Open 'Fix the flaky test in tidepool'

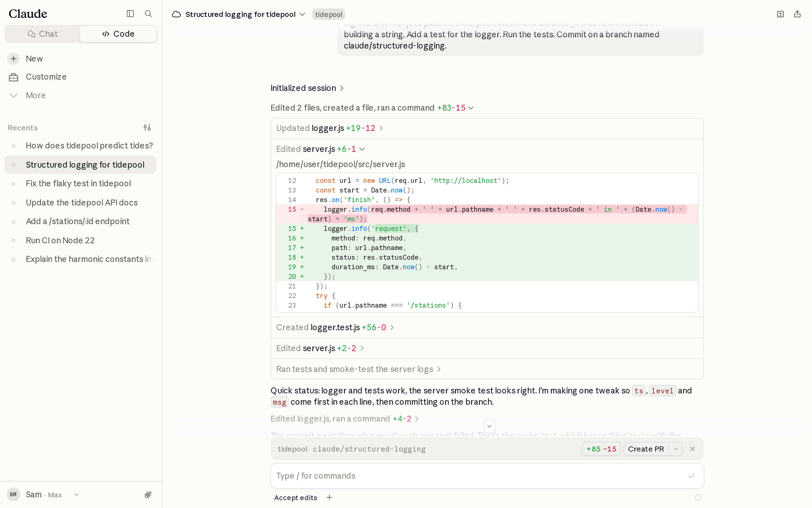[80, 184]
